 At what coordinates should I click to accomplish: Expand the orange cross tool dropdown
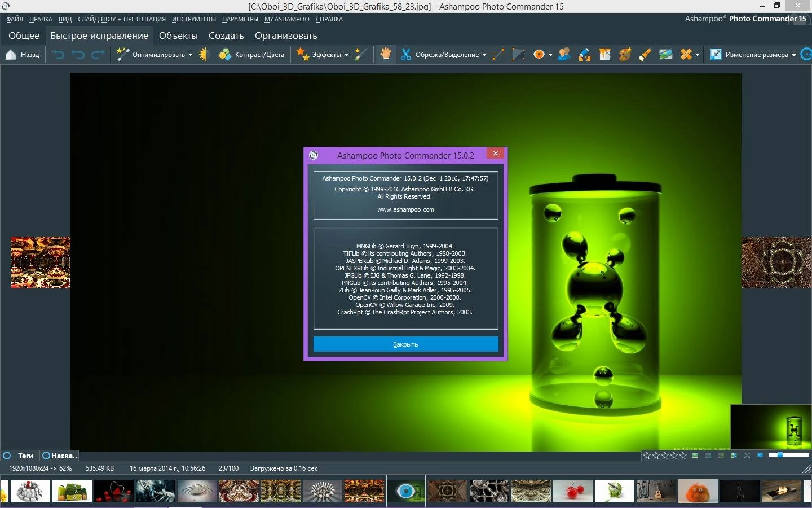pyautogui.click(x=698, y=55)
